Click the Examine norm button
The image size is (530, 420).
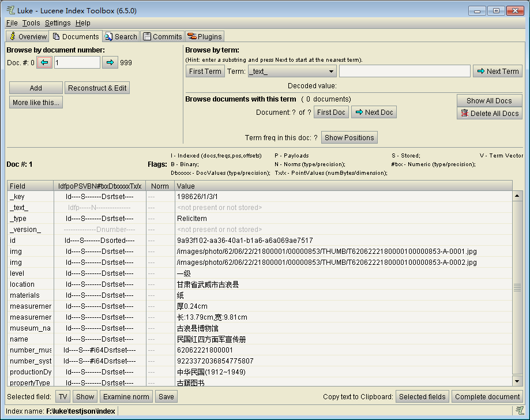coord(126,397)
